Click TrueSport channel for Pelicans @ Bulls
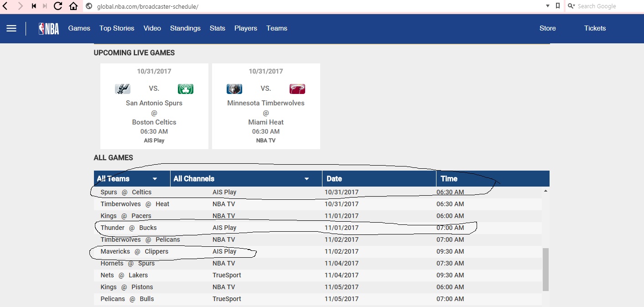Viewport: 644px width, 307px height. (x=227, y=299)
